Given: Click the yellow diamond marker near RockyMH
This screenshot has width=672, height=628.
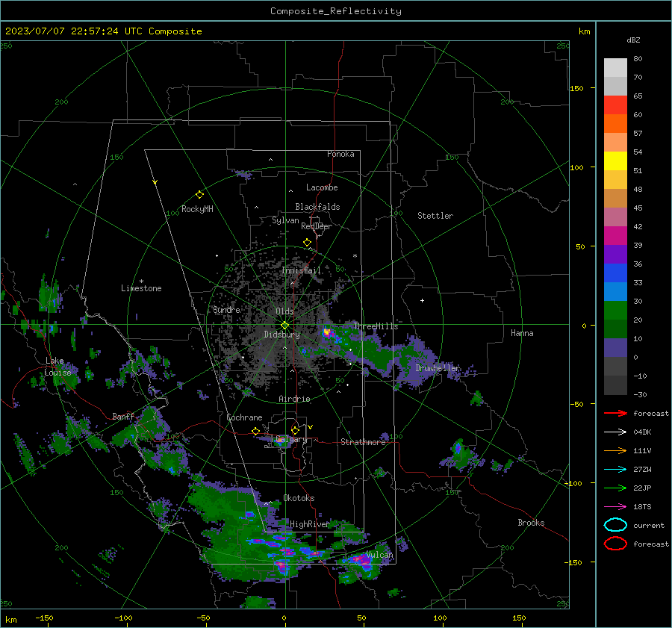Looking at the screenshot, I should pyautogui.click(x=199, y=195).
